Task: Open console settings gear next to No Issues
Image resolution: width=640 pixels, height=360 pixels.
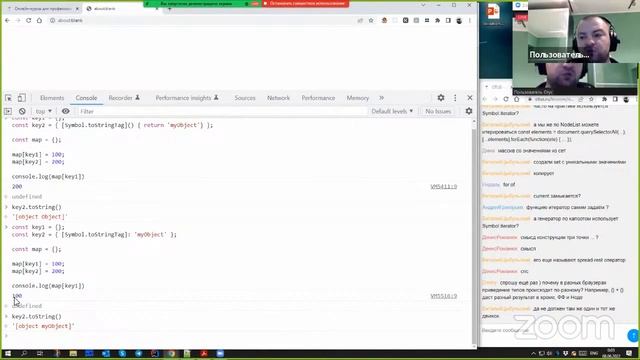Action: [x=469, y=111]
